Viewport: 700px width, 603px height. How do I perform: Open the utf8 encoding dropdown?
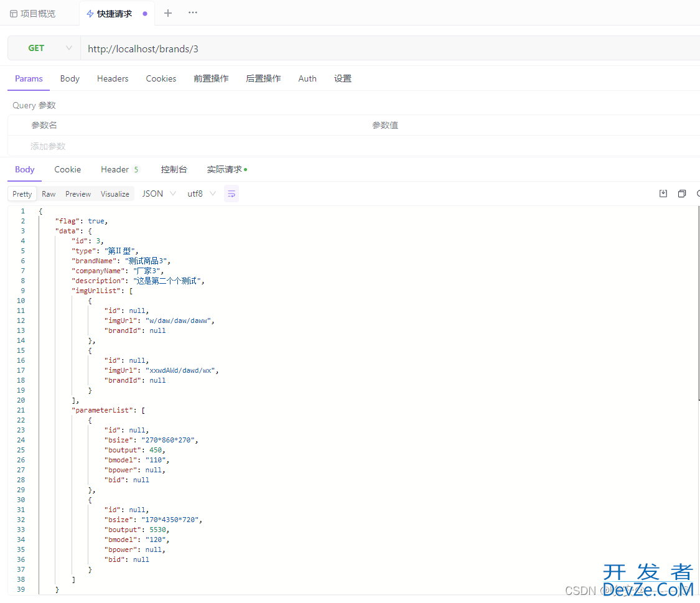pyautogui.click(x=202, y=194)
